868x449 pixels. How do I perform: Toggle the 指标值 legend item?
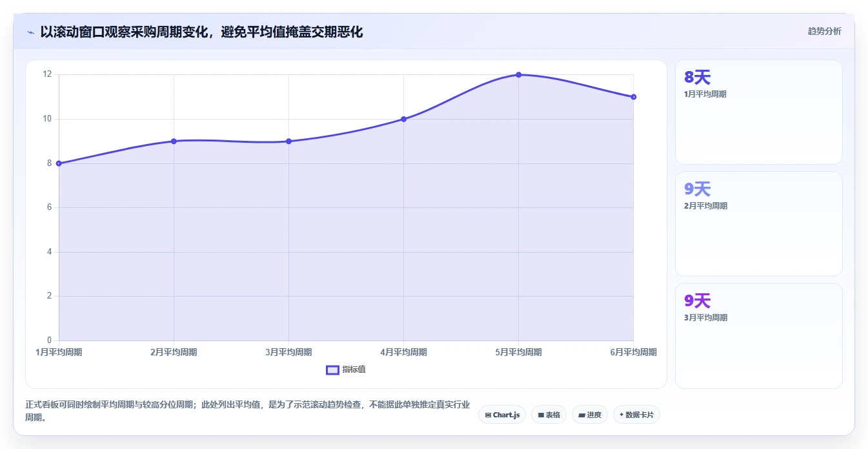346,370
